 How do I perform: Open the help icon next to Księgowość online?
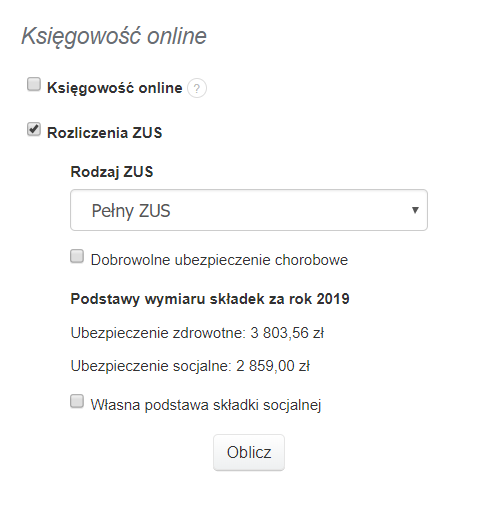197,88
